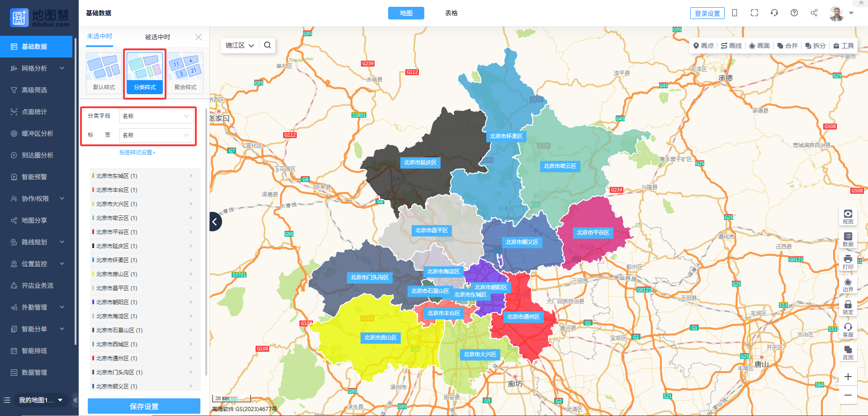Screen dimensions: 868x416
Task: Click the 打印 print icon
Action: click(x=848, y=262)
